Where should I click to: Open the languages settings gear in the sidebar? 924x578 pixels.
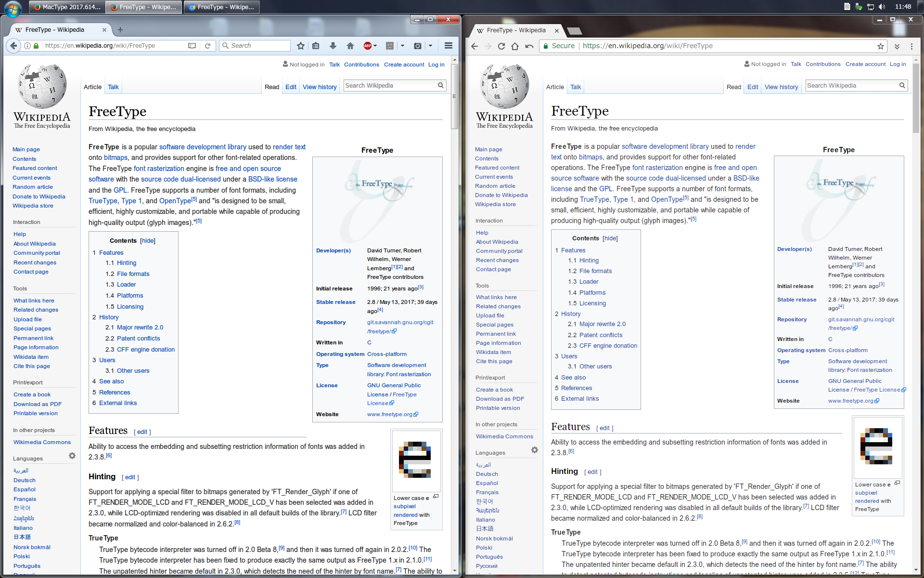click(72, 456)
